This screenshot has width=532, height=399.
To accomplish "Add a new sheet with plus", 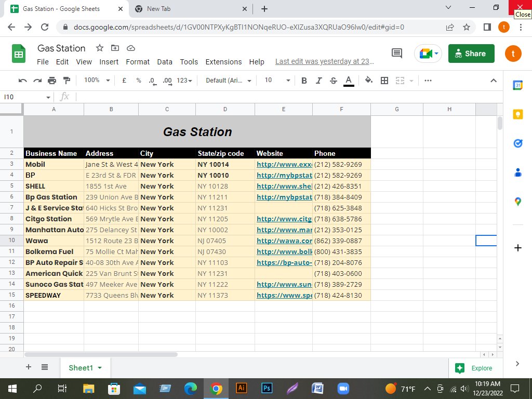I will 29,367.
